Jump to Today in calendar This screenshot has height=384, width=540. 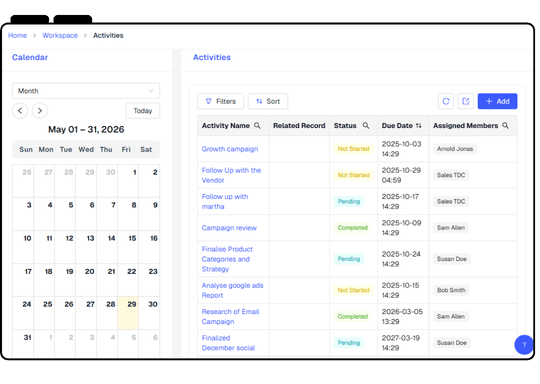click(143, 111)
